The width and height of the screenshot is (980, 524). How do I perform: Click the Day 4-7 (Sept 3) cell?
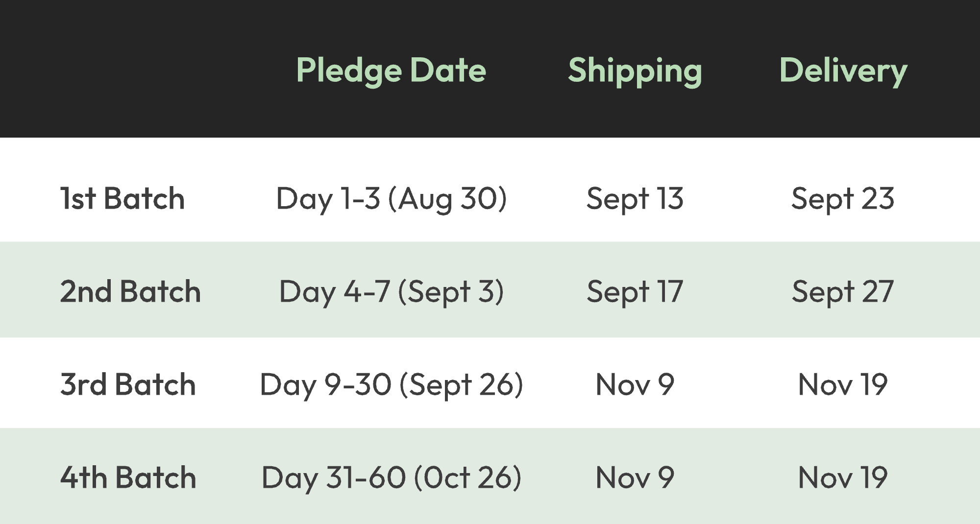(392, 292)
